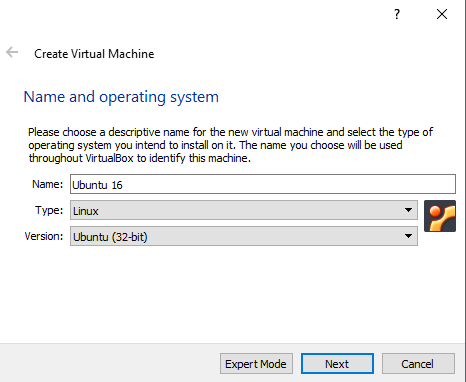Close the Create Virtual Machine dialog

coord(442,14)
